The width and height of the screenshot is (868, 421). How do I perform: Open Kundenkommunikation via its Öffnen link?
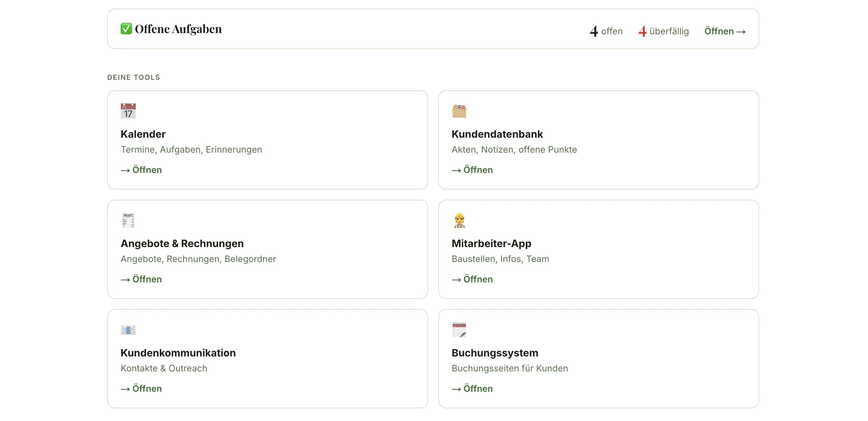pyautogui.click(x=141, y=389)
